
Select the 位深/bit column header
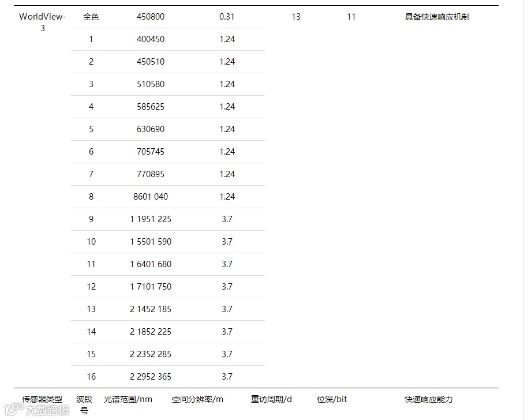[332, 399]
